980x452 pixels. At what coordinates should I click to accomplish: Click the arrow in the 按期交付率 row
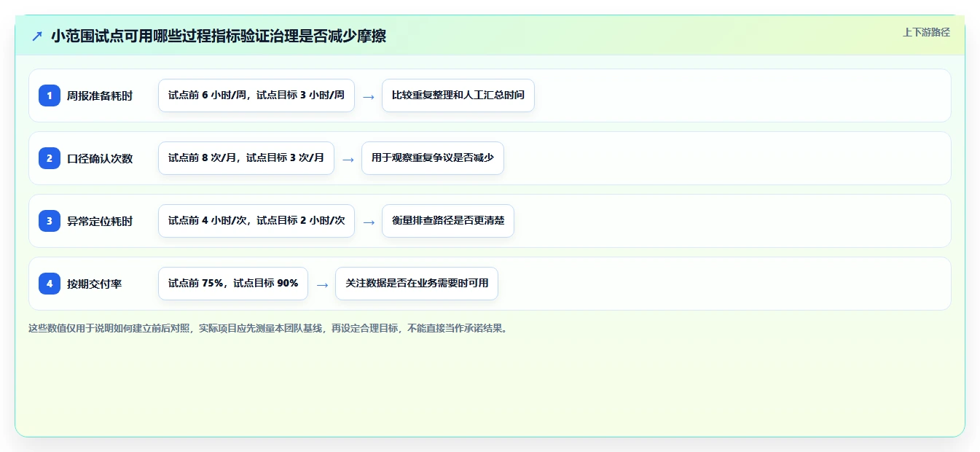322,284
